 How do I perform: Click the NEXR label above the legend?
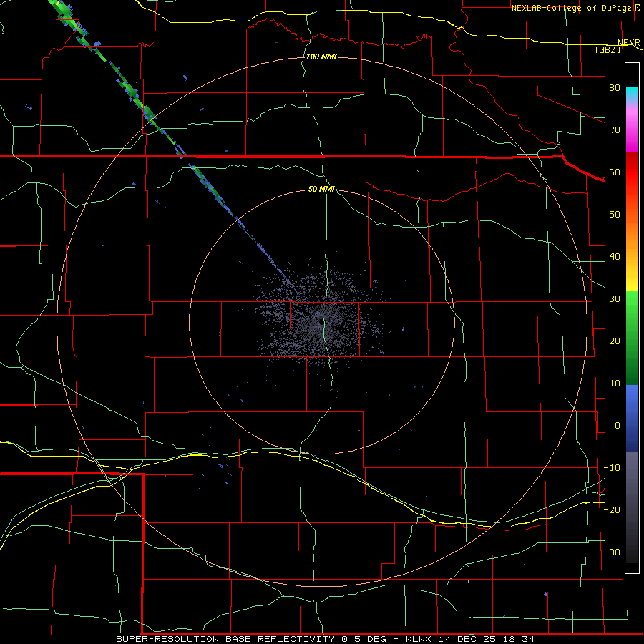[x=628, y=43]
